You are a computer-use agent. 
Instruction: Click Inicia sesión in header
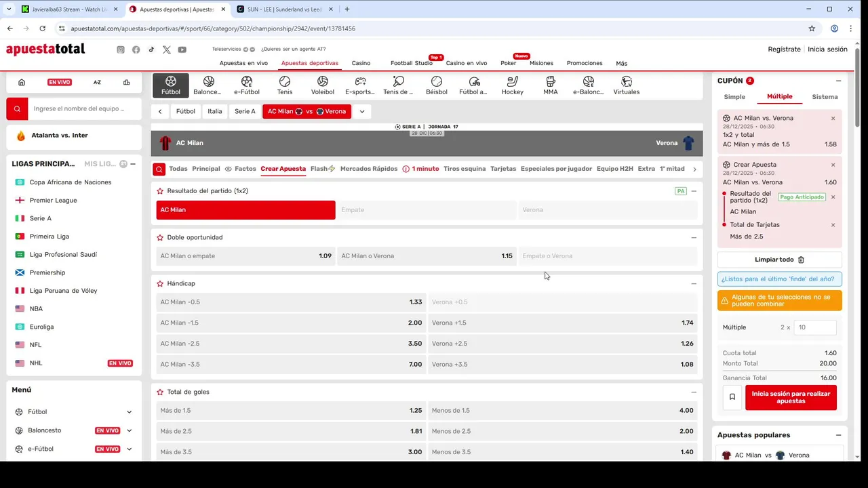click(x=827, y=49)
